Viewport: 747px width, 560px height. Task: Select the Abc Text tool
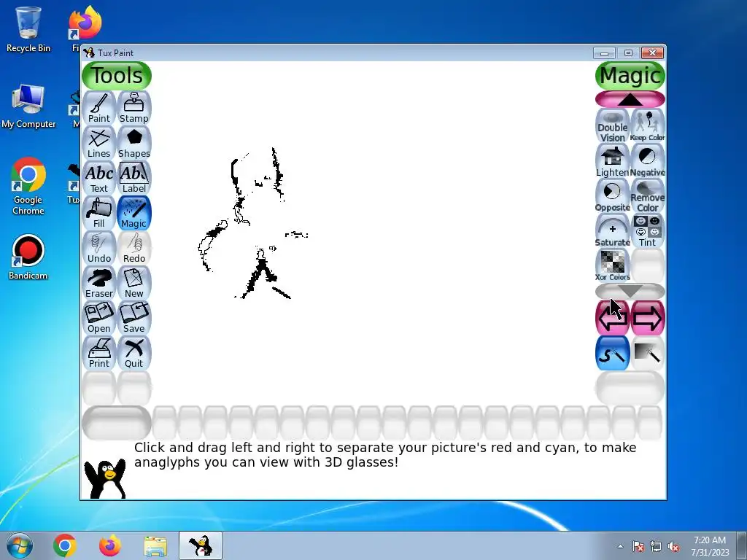coord(99,178)
